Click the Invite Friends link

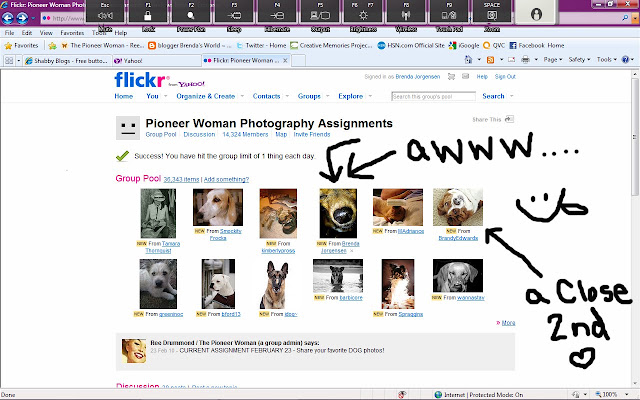(312, 134)
